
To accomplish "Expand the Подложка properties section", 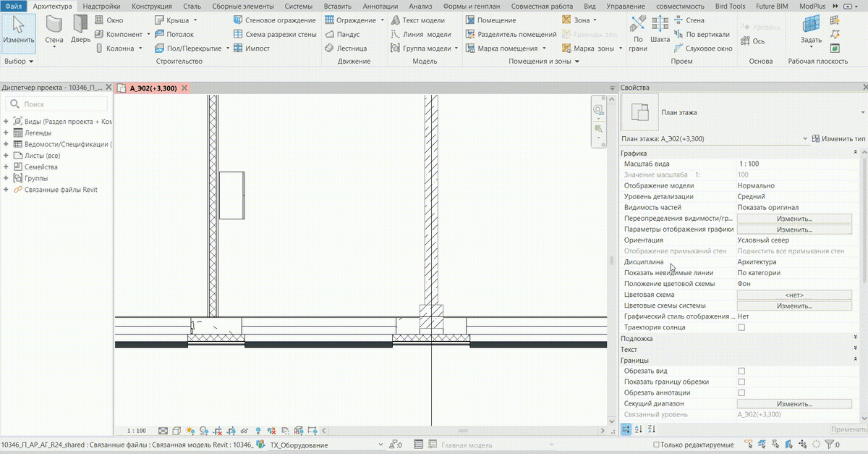I will pyautogui.click(x=856, y=338).
